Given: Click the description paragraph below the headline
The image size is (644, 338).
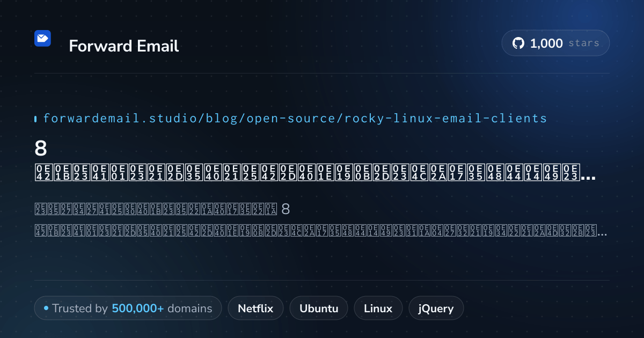Looking at the screenshot, I should click(x=321, y=220).
